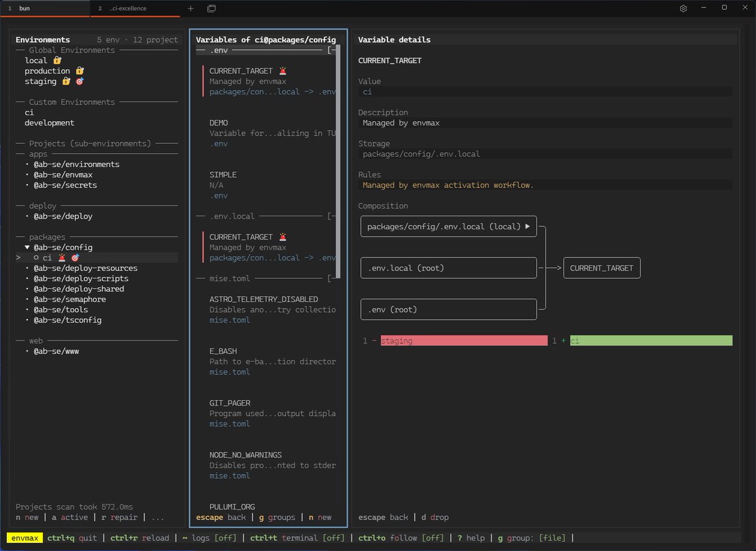This screenshot has width=756, height=551.
Task: Click the tab overview icon beside the plus
Action: [211, 8]
